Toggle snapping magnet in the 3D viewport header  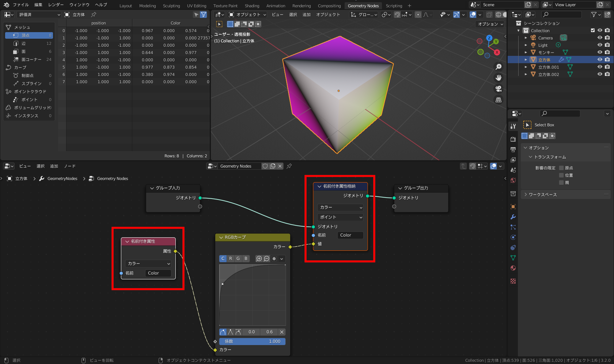(x=397, y=15)
